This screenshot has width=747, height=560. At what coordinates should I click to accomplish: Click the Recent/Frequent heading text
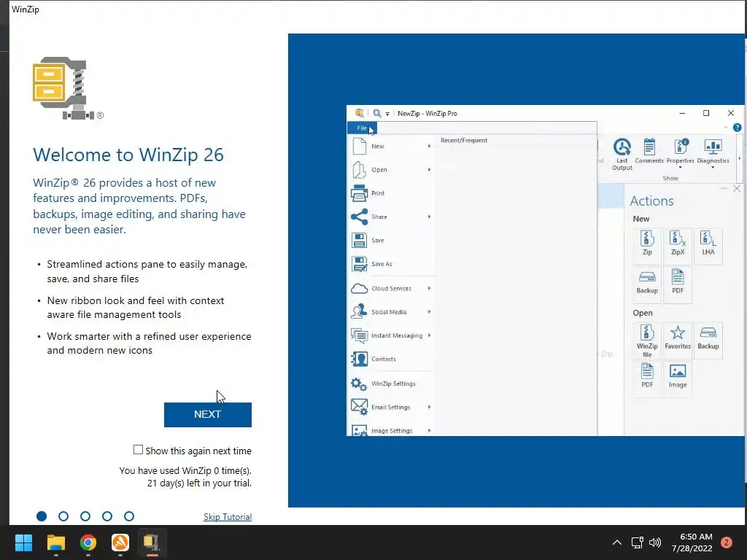tap(464, 141)
